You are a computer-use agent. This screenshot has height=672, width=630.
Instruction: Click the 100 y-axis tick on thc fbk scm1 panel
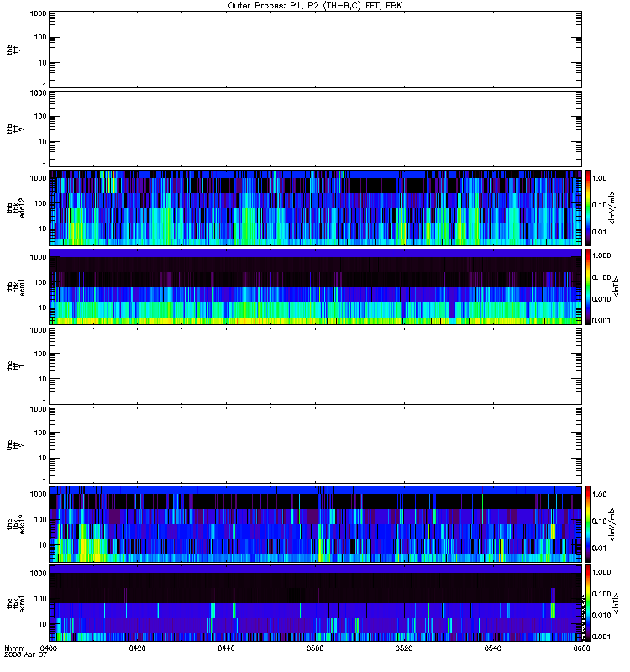[x=40, y=598]
